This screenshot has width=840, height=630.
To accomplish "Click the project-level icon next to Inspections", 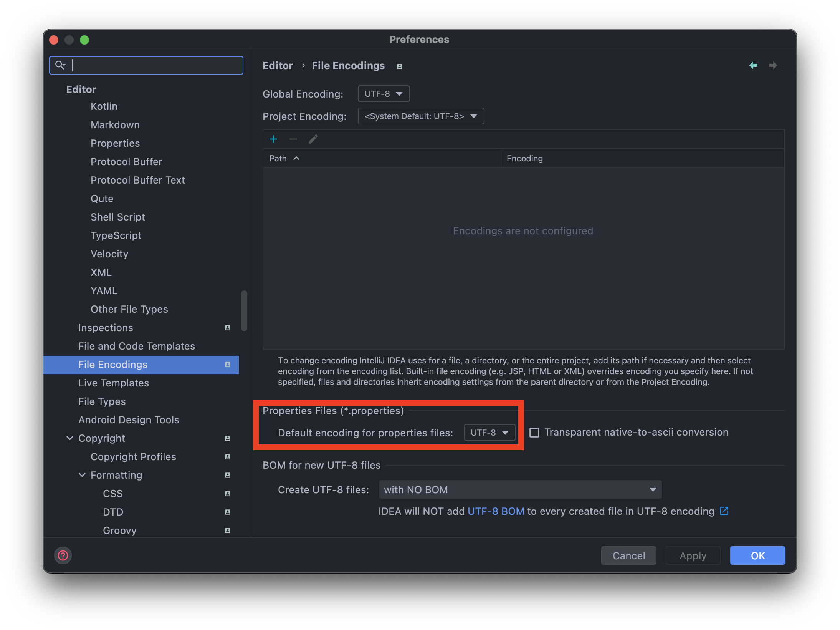I will 228,328.
